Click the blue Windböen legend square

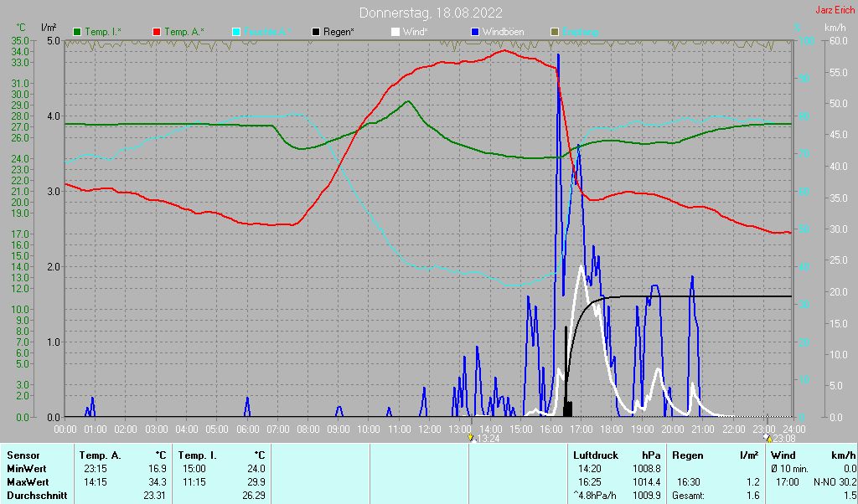point(475,32)
